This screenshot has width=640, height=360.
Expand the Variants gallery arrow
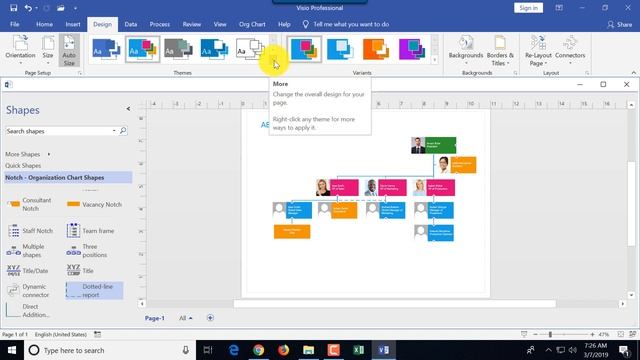click(x=434, y=60)
